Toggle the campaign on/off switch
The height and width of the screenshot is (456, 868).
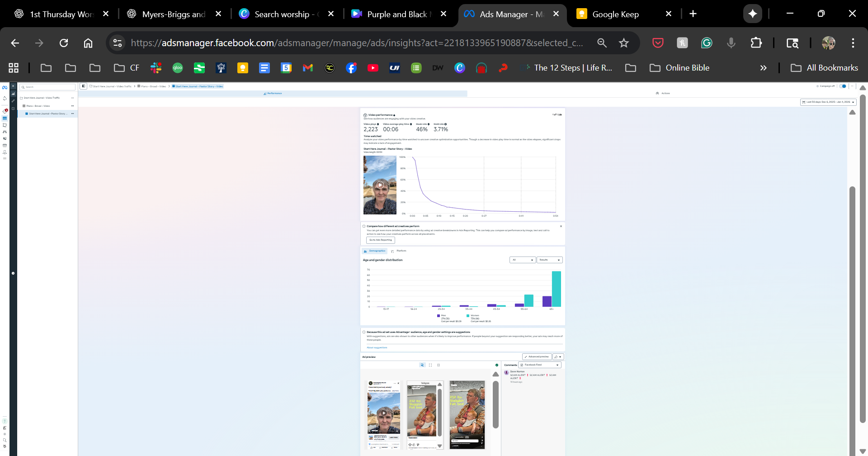tap(843, 86)
